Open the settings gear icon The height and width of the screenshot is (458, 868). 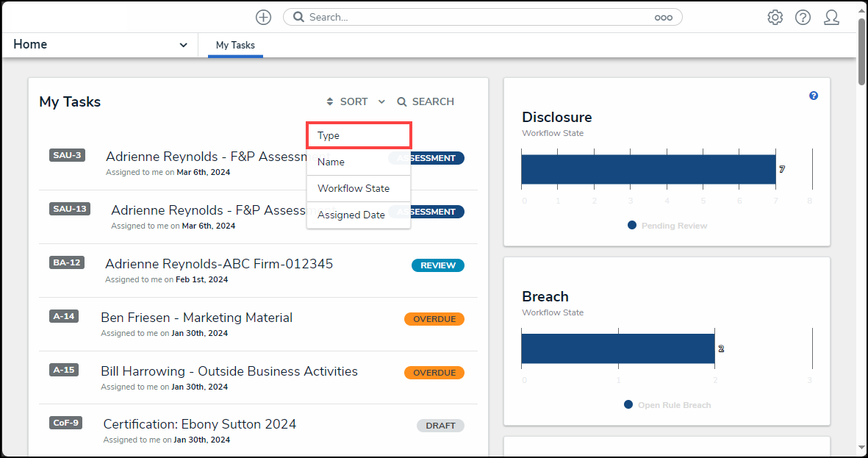pyautogui.click(x=775, y=17)
